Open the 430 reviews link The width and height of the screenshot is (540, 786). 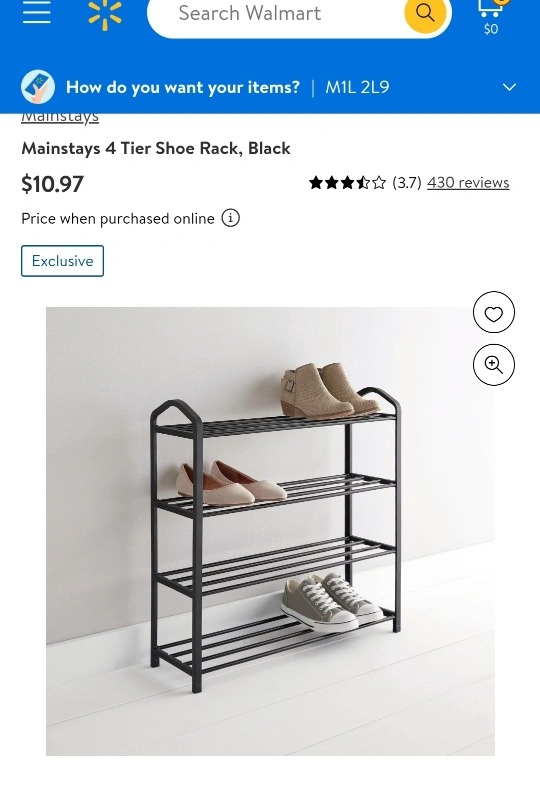click(x=468, y=182)
